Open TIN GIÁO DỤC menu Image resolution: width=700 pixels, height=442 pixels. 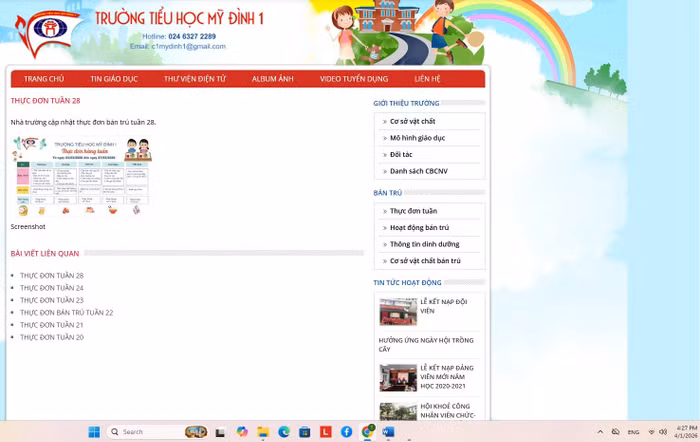114,79
